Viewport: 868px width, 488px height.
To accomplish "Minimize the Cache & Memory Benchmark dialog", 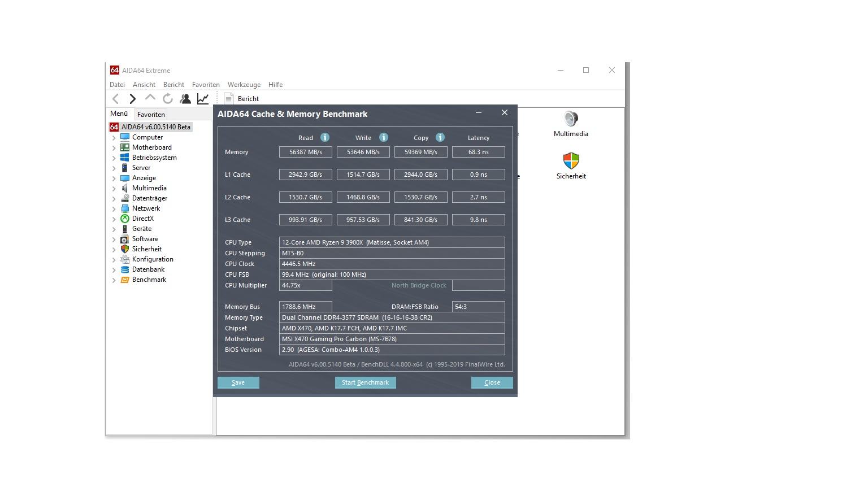I will (479, 113).
